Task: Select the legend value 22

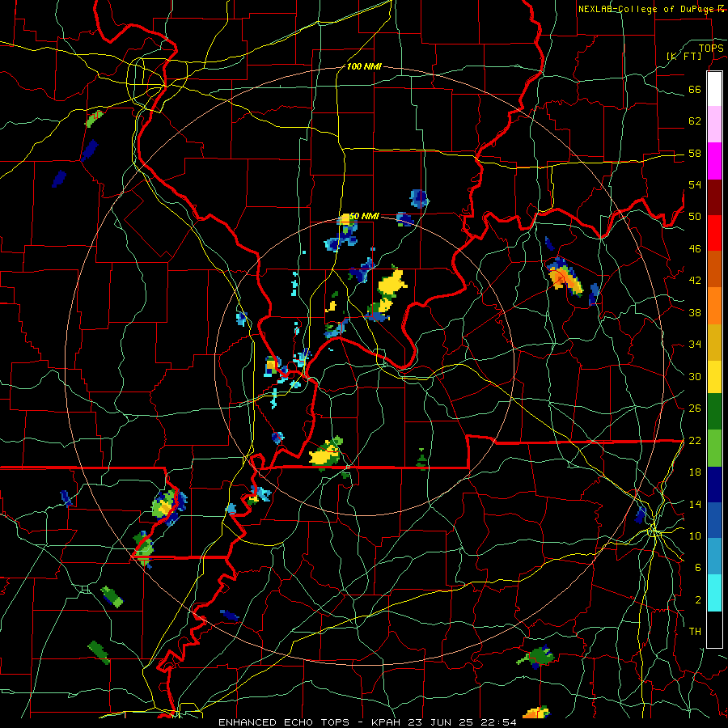Action: [695, 441]
